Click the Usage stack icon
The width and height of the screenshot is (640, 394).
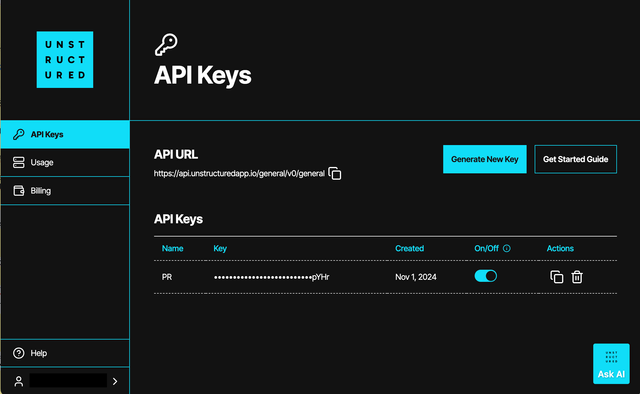(19, 162)
